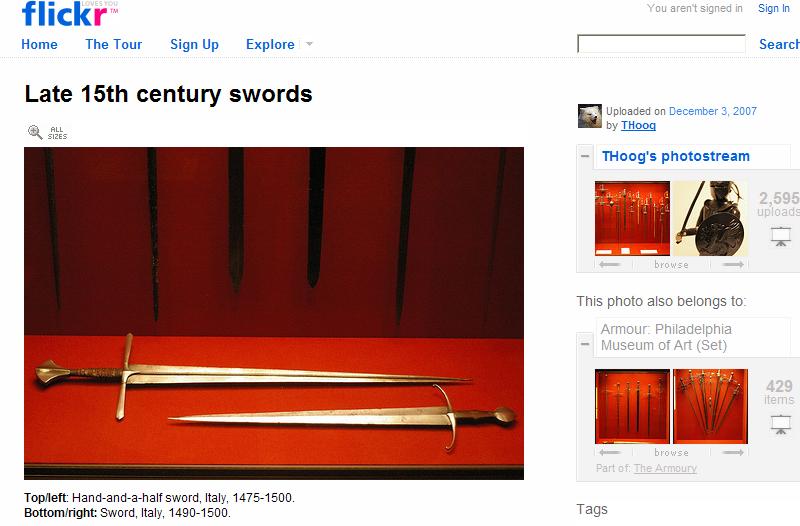Open The Tour menu item

click(114, 44)
